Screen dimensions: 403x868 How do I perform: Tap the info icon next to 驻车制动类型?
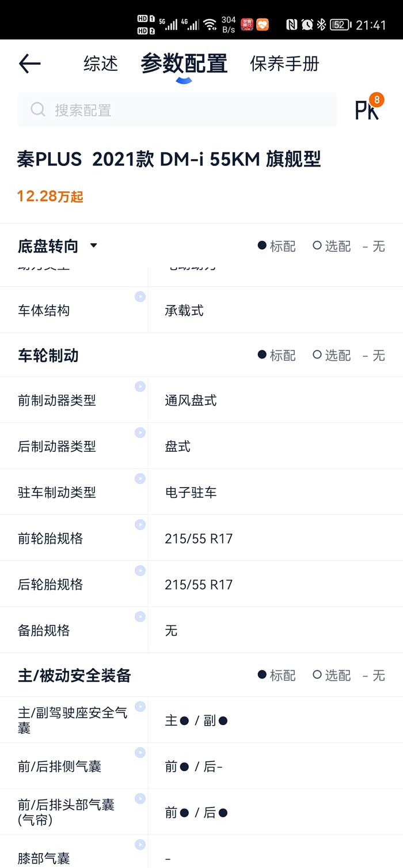pyautogui.click(x=140, y=478)
